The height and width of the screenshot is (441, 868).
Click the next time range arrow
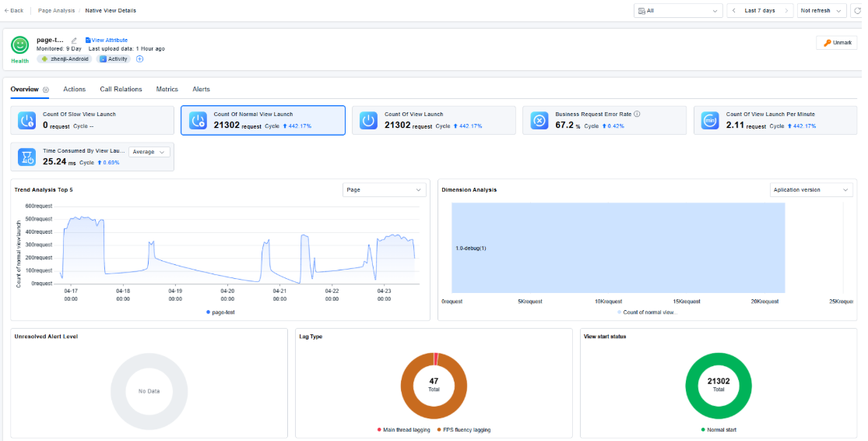(786, 11)
